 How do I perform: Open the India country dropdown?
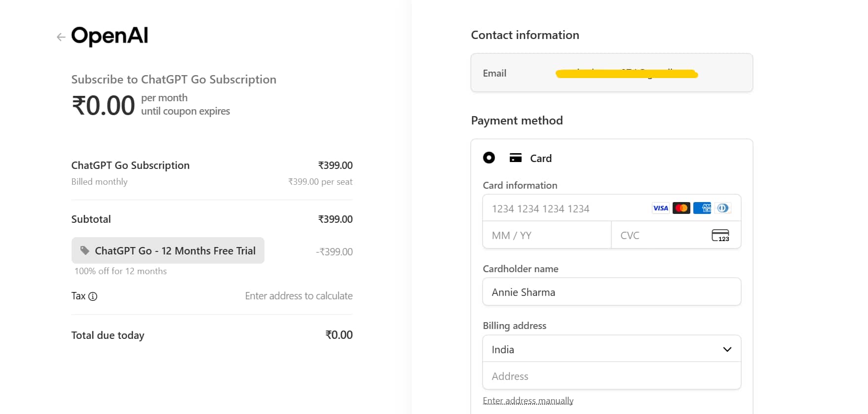[612, 349]
